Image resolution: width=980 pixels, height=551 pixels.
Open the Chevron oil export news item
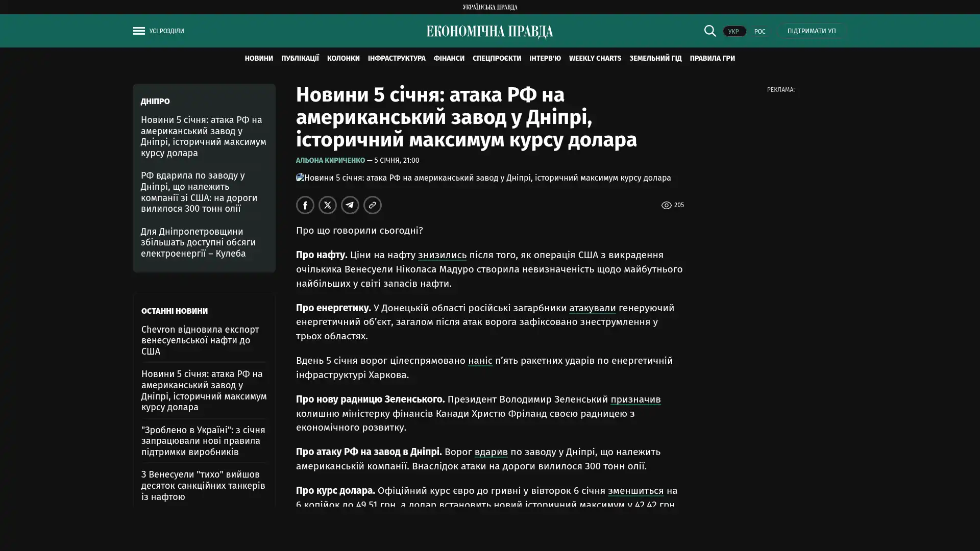coord(200,340)
